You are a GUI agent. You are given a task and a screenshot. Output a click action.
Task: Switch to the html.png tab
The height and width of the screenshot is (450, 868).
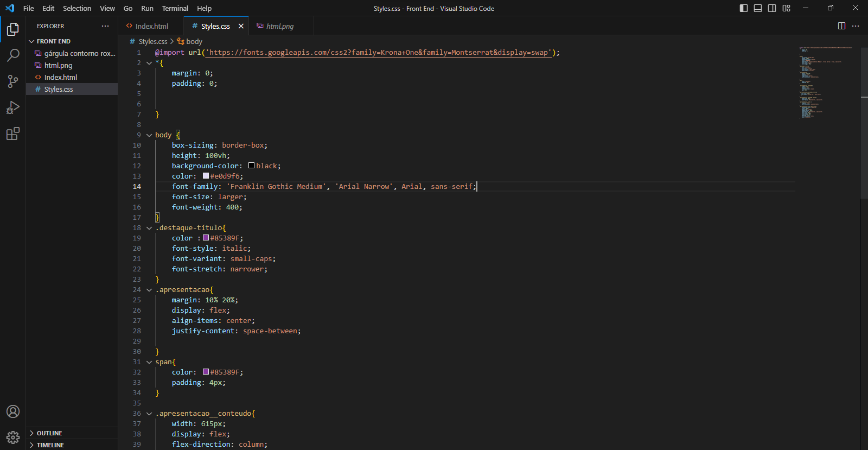pos(280,26)
